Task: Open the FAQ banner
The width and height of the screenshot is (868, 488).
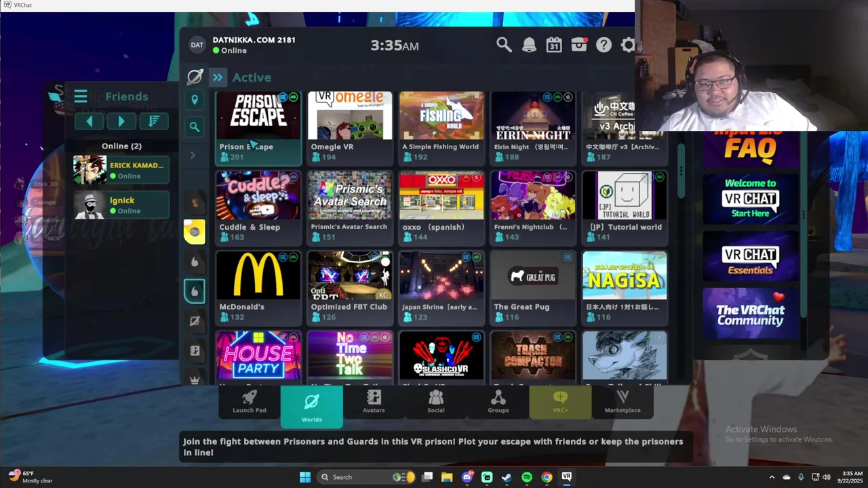Action: pyautogui.click(x=750, y=148)
